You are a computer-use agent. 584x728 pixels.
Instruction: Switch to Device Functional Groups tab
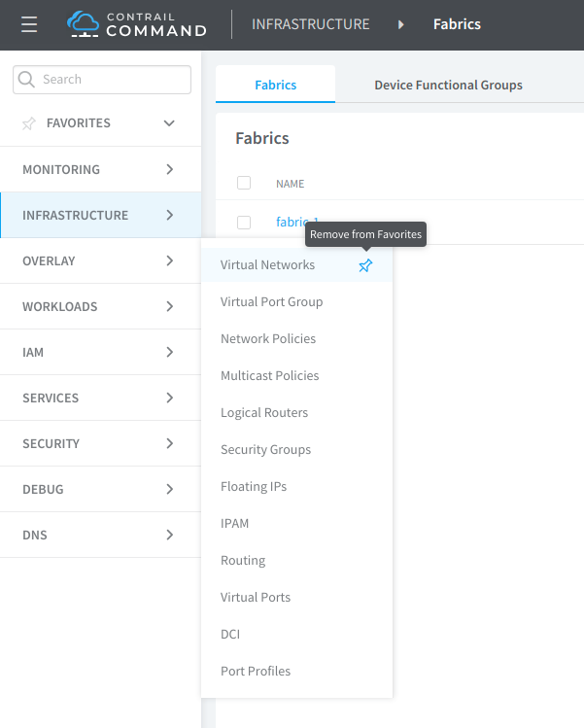[448, 85]
